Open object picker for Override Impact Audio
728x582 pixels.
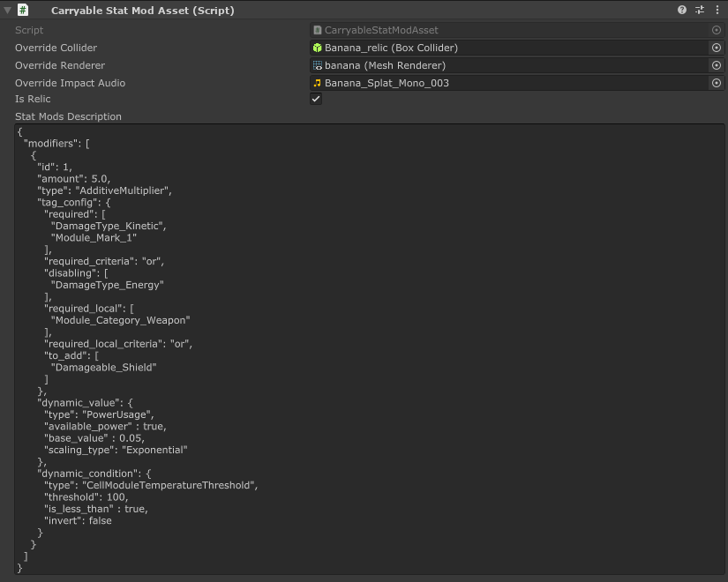click(716, 83)
